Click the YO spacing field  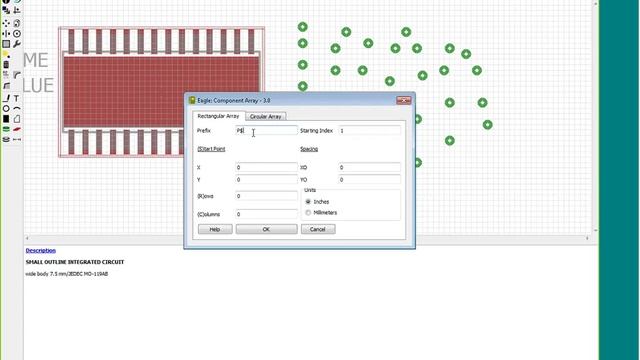click(x=369, y=180)
